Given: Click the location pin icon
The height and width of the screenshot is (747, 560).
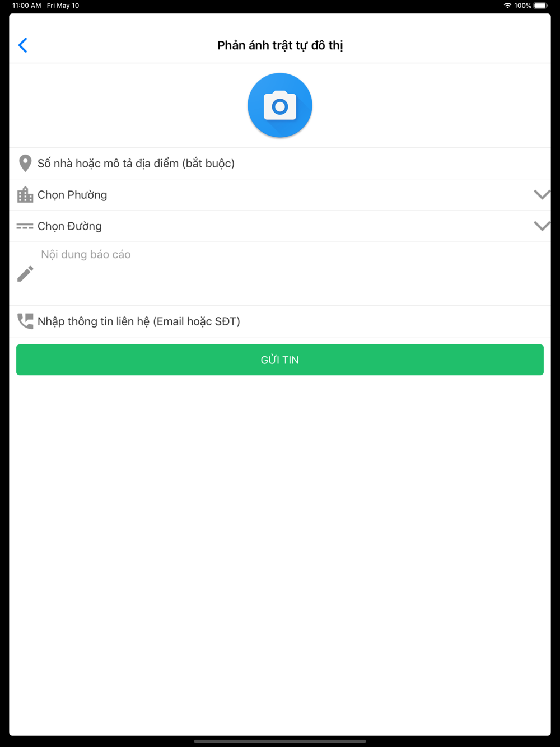Looking at the screenshot, I should tap(25, 164).
